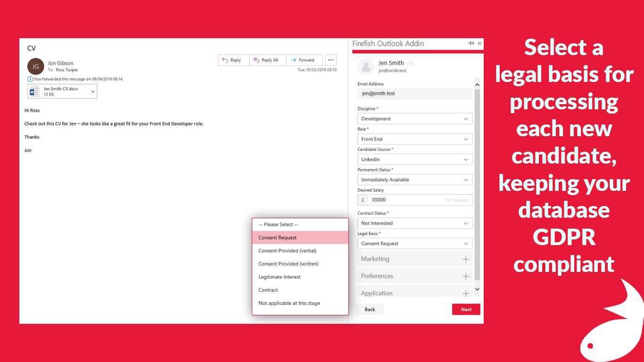Click the addin pane scrollbar thumb

477,184
